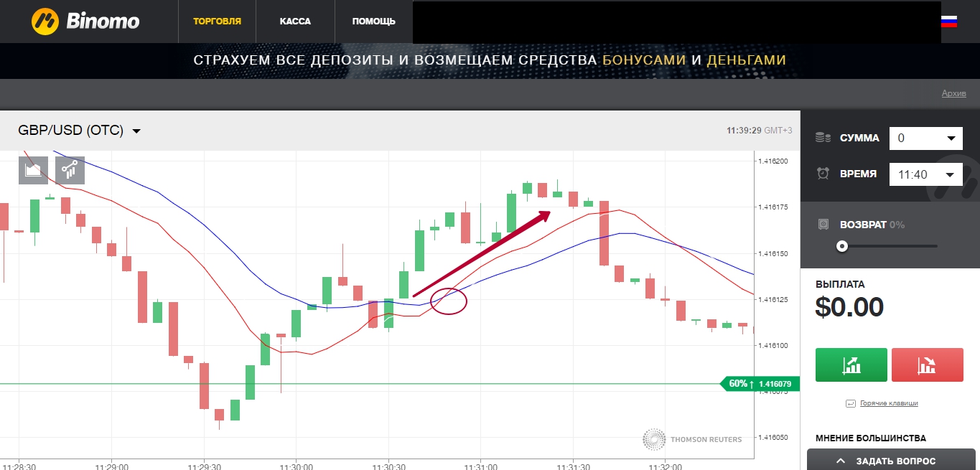Open the КАССА menu item

click(x=295, y=22)
